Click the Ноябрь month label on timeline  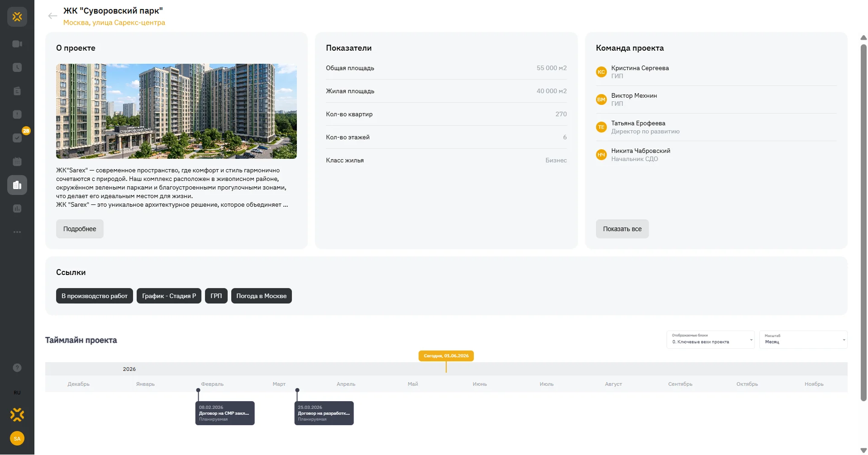tap(814, 384)
